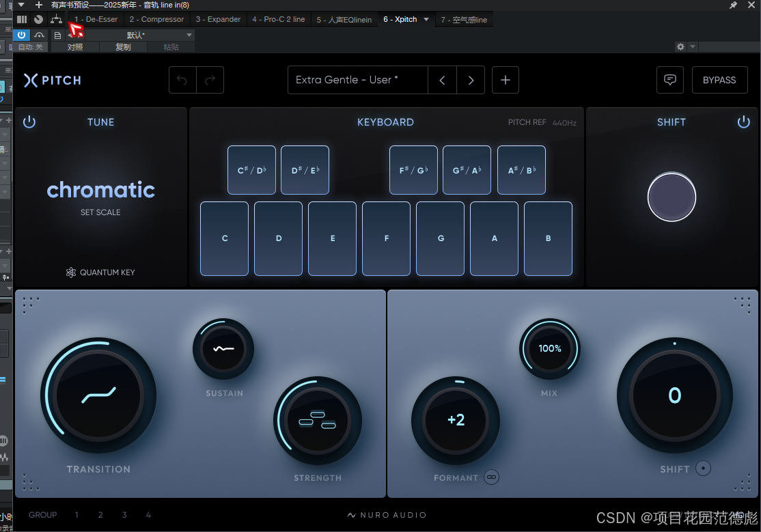Add a new preset with plus button
761x532 pixels.
pos(506,80)
